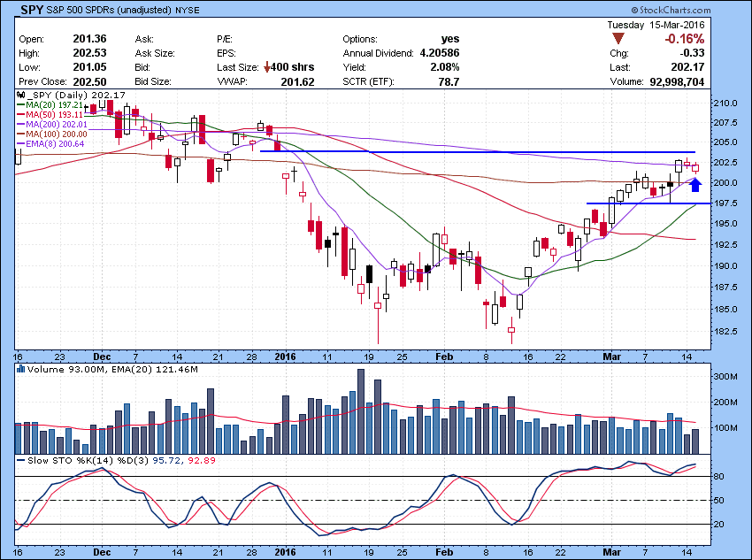This screenshot has width=752, height=560.
Task: Select the Prev Close value 202.50
Action: pos(89,82)
